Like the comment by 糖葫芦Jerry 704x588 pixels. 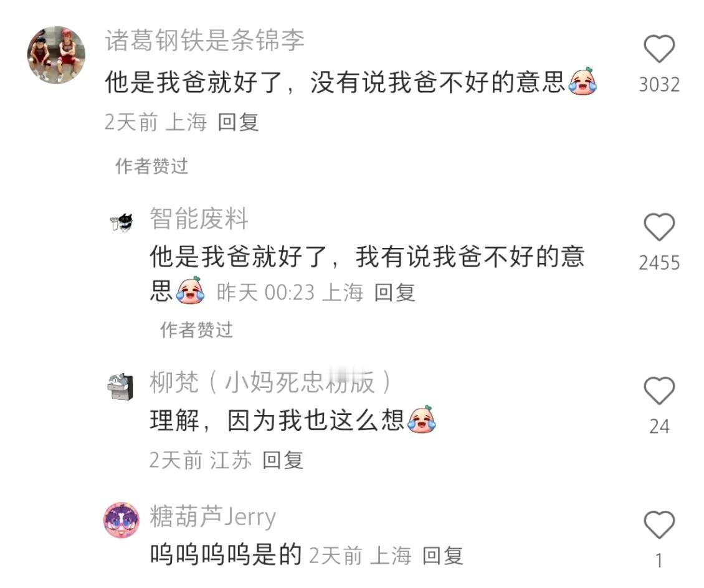tap(659, 524)
